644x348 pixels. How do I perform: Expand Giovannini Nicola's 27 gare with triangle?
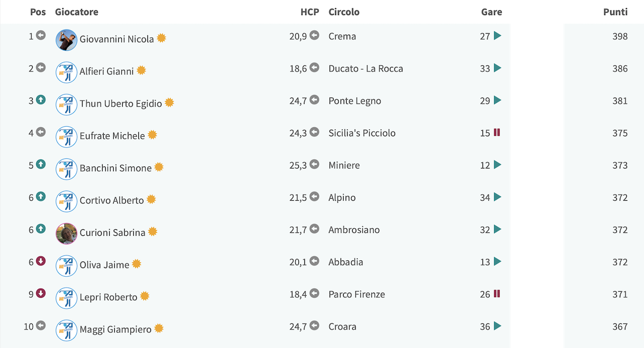coord(498,36)
